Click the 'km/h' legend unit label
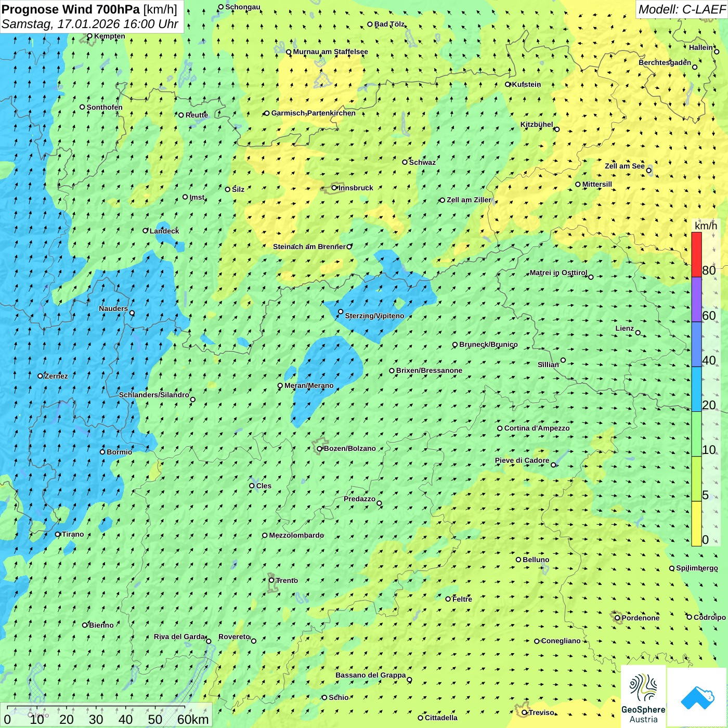 click(706, 226)
